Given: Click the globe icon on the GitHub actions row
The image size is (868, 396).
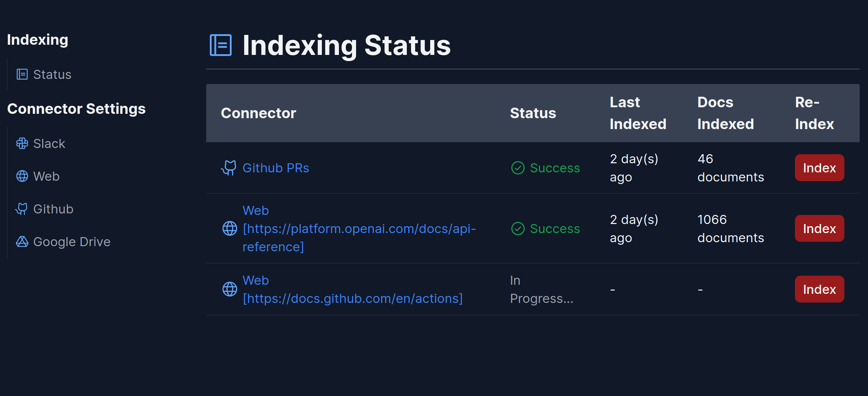Looking at the screenshot, I should 229,289.
